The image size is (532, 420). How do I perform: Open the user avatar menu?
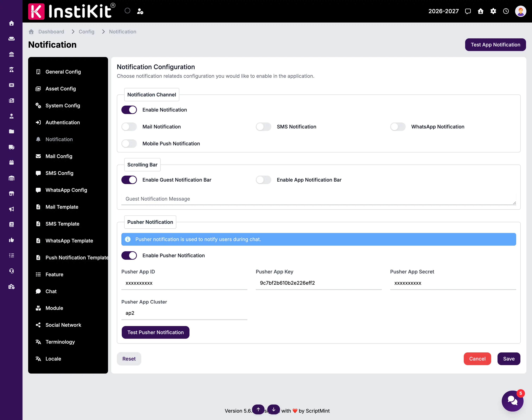520,11
